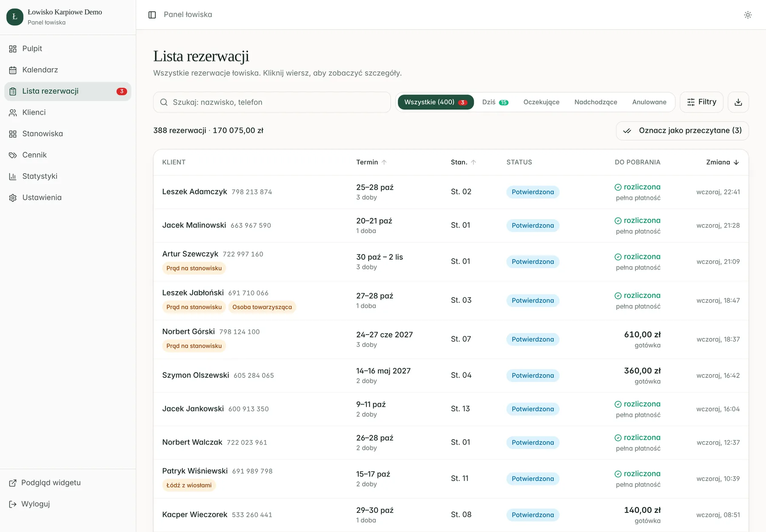Switch to the Anulowane tab
This screenshot has height=532, width=766.
point(649,102)
